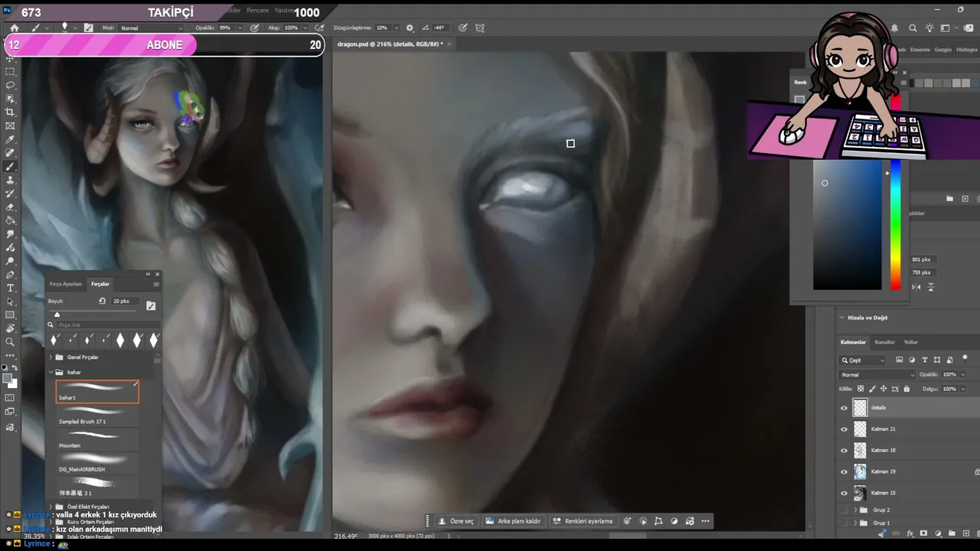Hide the Katman 21 layer
Viewport: 980px width, 551px height.
(844, 429)
